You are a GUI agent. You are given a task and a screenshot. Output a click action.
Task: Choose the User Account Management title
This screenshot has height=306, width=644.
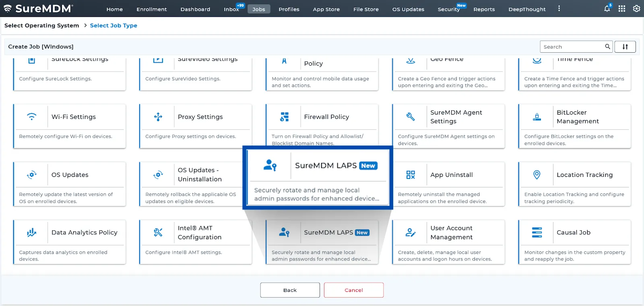[x=451, y=232]
